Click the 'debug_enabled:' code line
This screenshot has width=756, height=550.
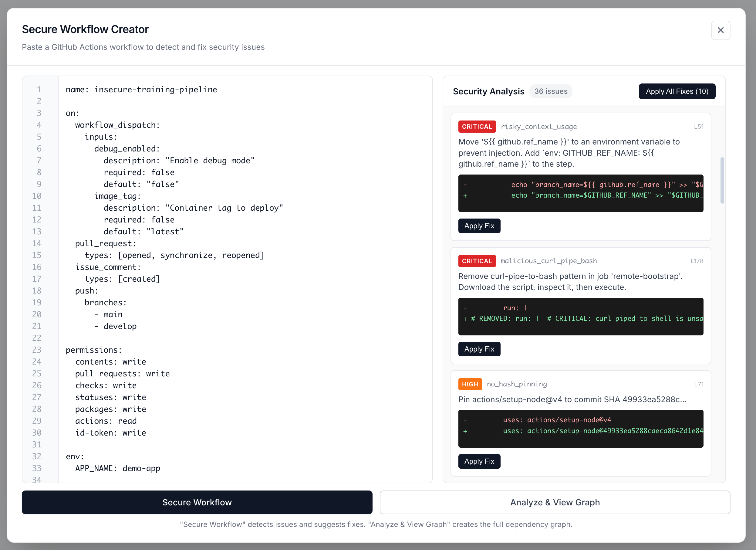click(x=127, y=149)
